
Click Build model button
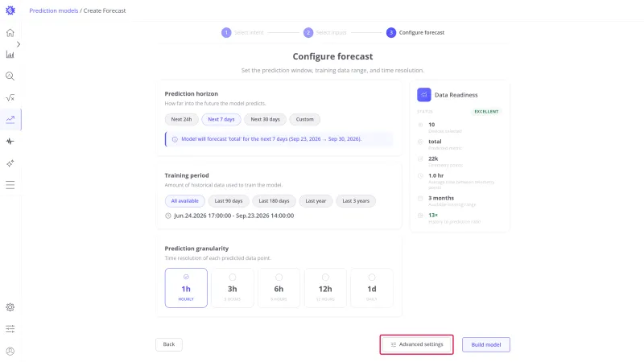pyautogui.click(x=486, y=345)
